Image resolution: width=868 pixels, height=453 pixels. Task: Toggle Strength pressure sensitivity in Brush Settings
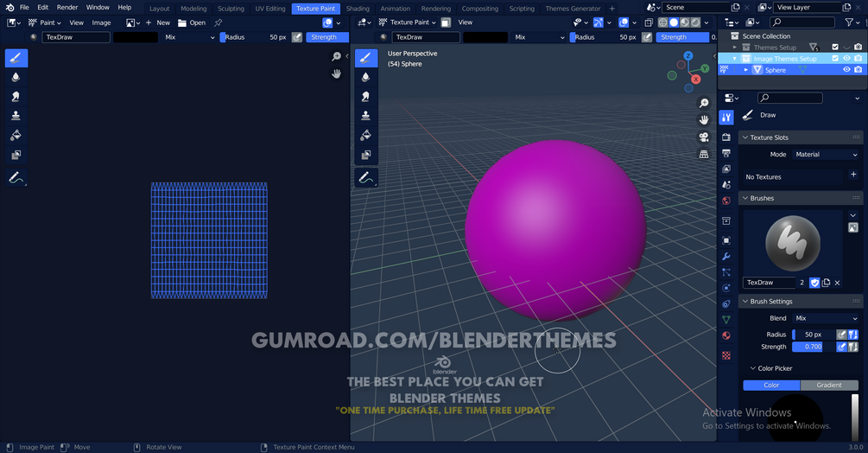click(841, 347)
